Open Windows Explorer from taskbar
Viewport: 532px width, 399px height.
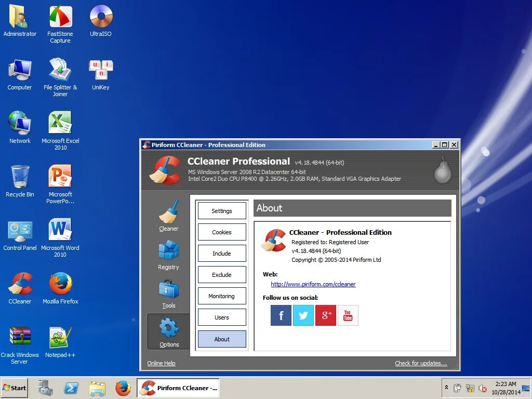pyautogui.click(x=97, y=388)
